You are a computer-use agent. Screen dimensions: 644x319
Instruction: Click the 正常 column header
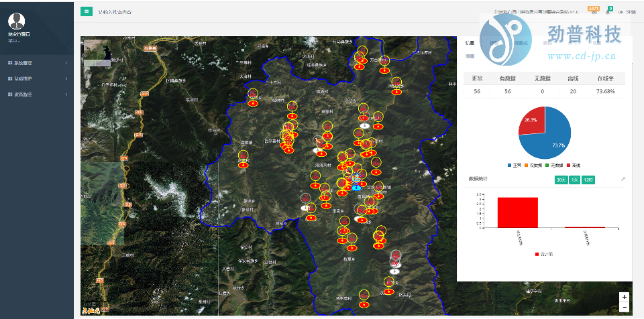(x=477, y=78)
